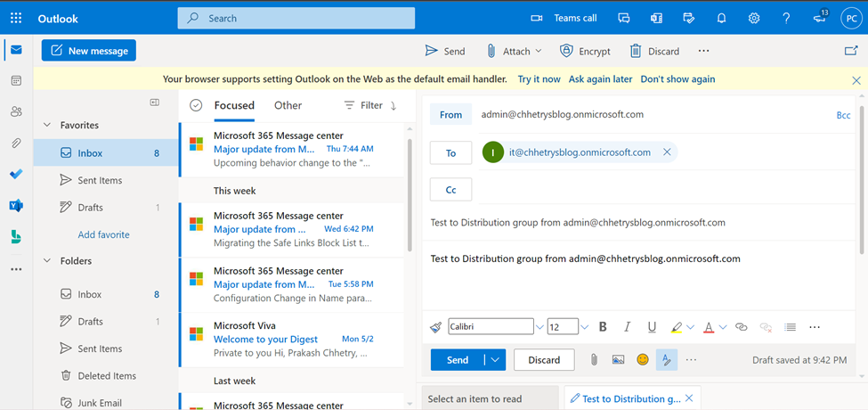Insert pictures inline icon
This screenshot has width=868, height=410.
pos(619,359)
